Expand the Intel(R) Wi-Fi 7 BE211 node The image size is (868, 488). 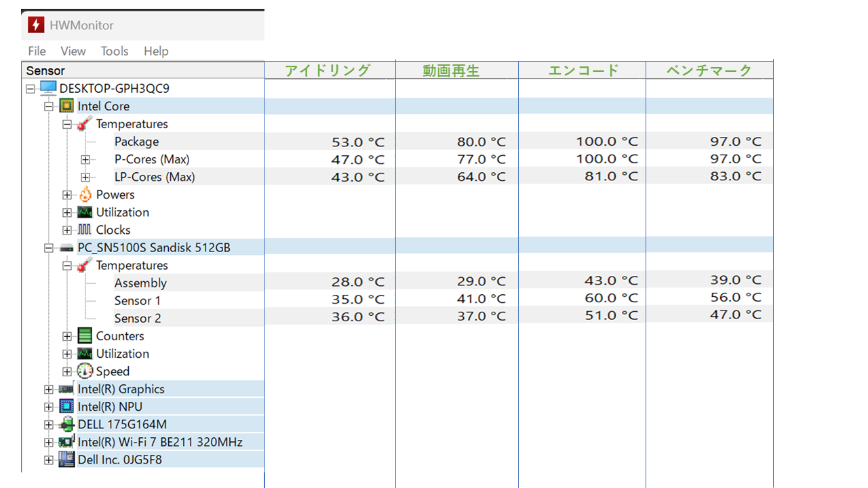point(48,442)
